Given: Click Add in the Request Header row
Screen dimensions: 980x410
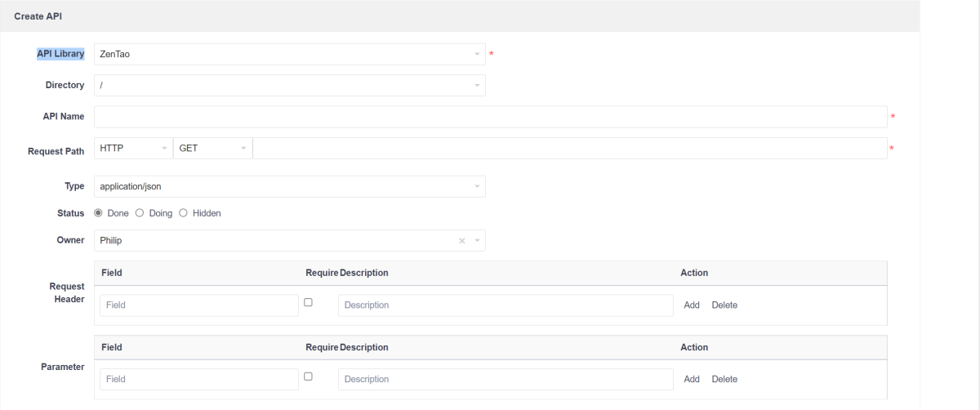Looking at the screenshot, I should [x=692, y=305].
